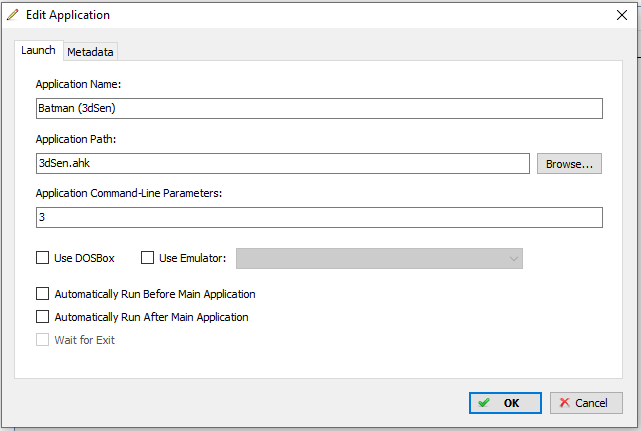This screenshot has height=431, width=641.
Task: Click the pencil icon in title bar
Action: pyautogui.click(x=13, y=15)
